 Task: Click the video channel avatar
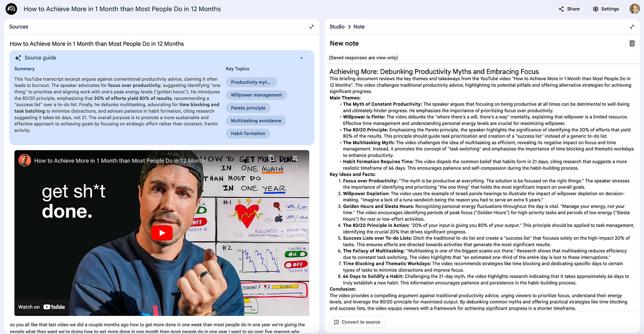pos(25,161)
